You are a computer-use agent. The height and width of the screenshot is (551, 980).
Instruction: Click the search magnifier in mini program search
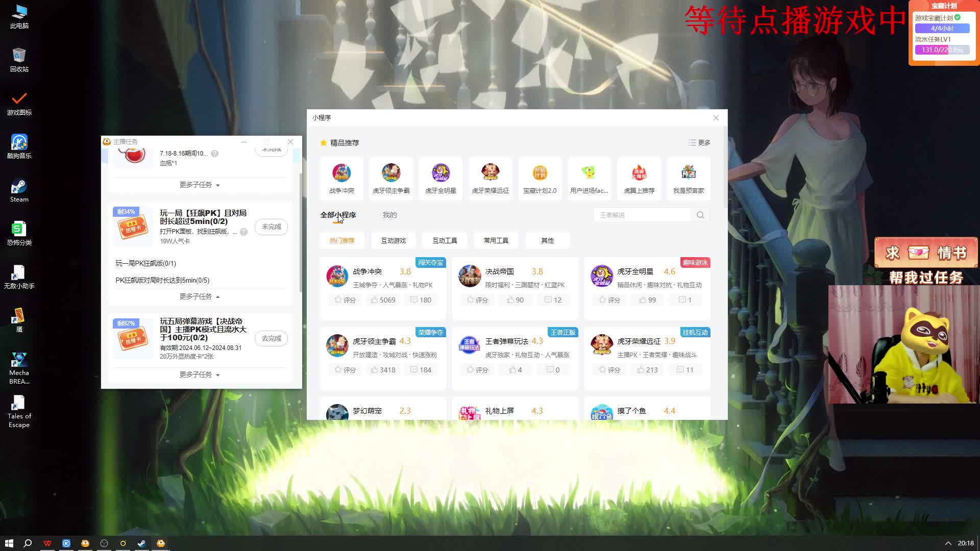[x=700, y=215]
